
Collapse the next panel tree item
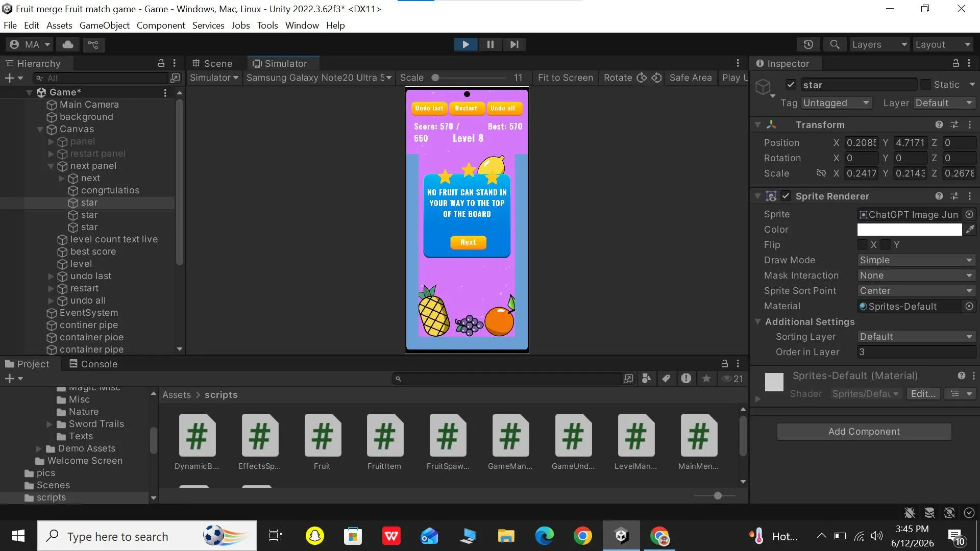51,166
